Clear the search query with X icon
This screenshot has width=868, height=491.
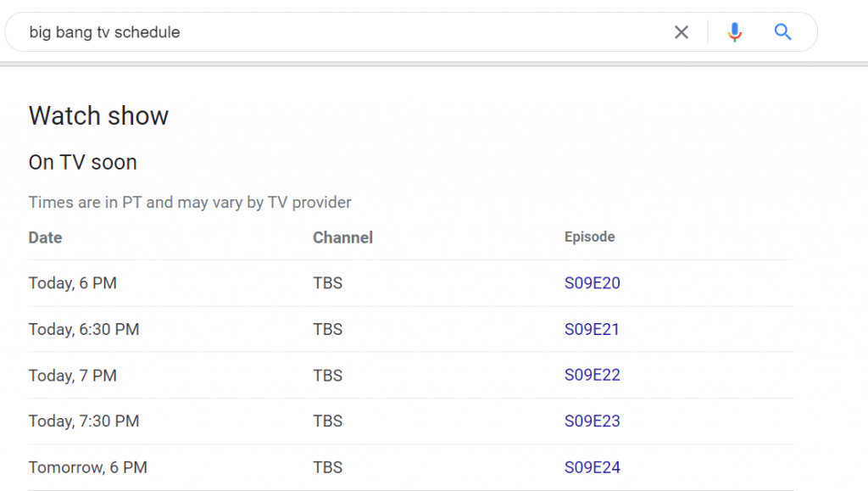click(682, 32)
